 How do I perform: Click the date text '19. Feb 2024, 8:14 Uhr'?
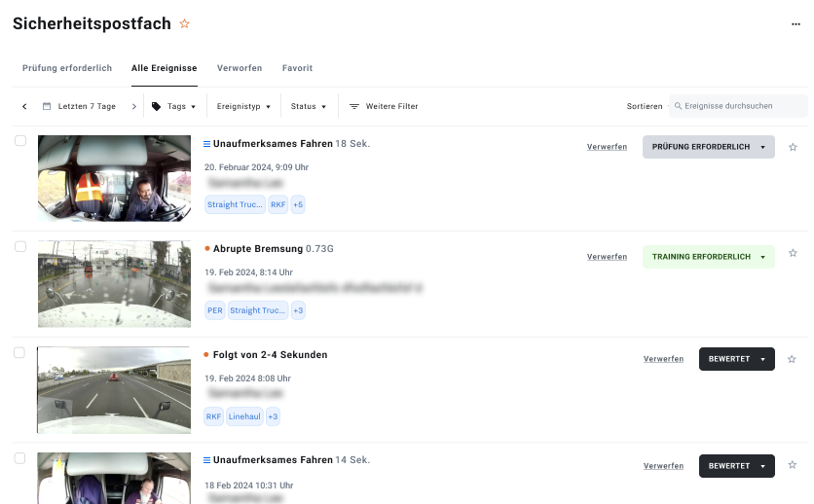click(248, 272)
